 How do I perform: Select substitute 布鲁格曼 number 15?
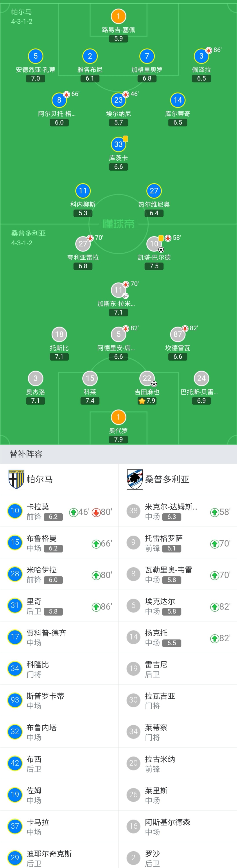[59, 542]
